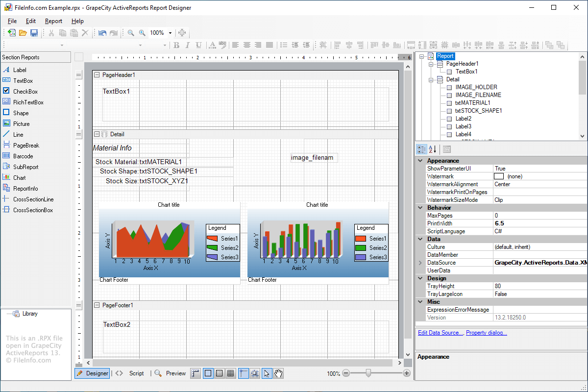The width and height of the screenshot is (588, 392).
Task: Toggle Bold formatting button
Action: (176, 45)
